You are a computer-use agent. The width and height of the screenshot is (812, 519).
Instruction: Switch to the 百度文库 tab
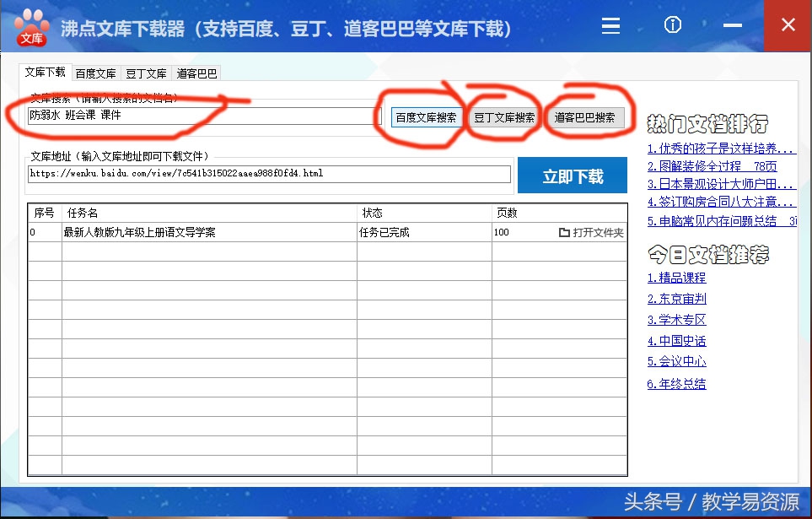pos(95,73)
